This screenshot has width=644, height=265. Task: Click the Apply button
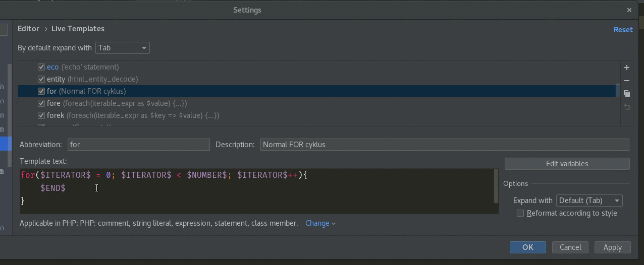point(613,247)
